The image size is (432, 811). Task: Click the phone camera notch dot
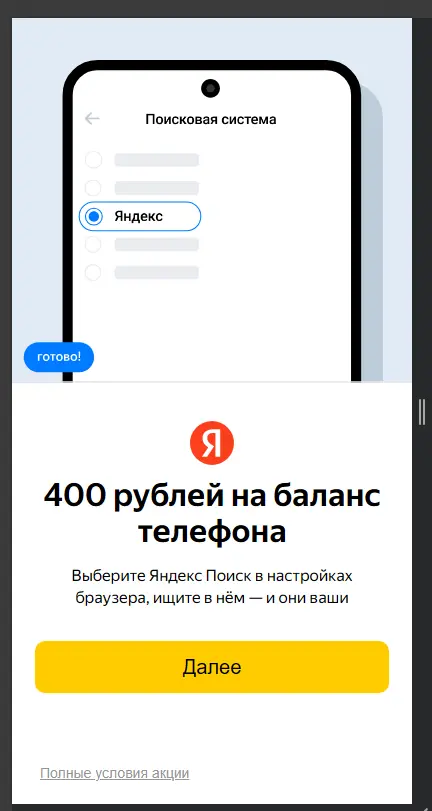tap(210, 88)
